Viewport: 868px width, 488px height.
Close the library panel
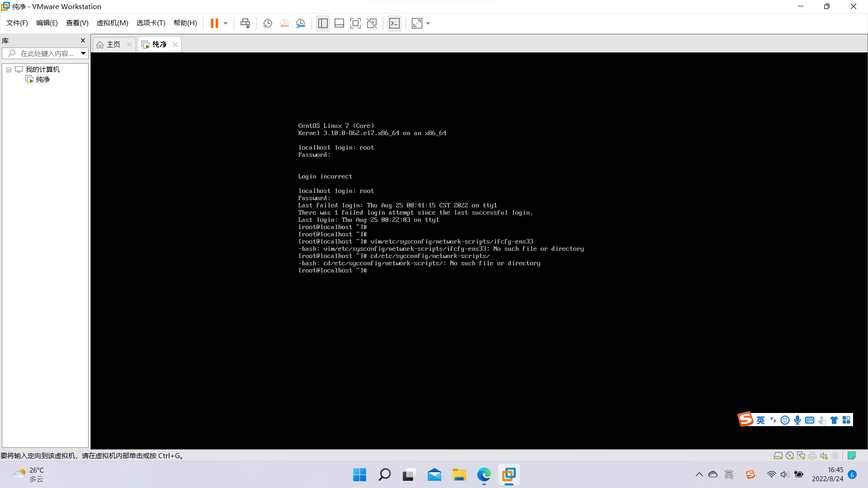point(83,41)
